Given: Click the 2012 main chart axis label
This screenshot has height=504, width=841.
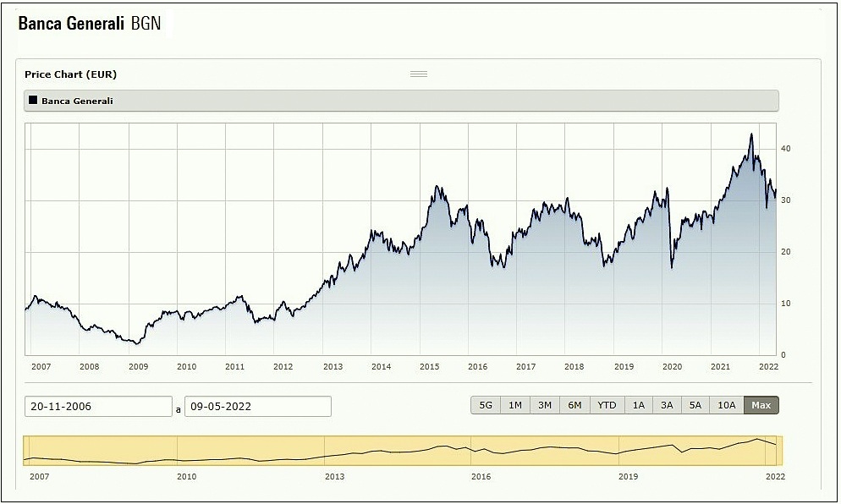Looking at the screenshot, I should tap(283, 367).
